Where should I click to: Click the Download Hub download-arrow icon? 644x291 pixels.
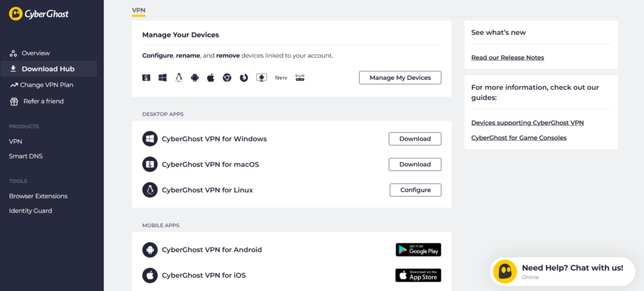pyautogui.click(x=13, y=69)
